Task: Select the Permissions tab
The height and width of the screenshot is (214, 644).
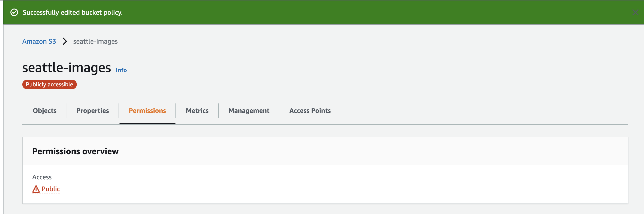Action: tap(147, 111)
